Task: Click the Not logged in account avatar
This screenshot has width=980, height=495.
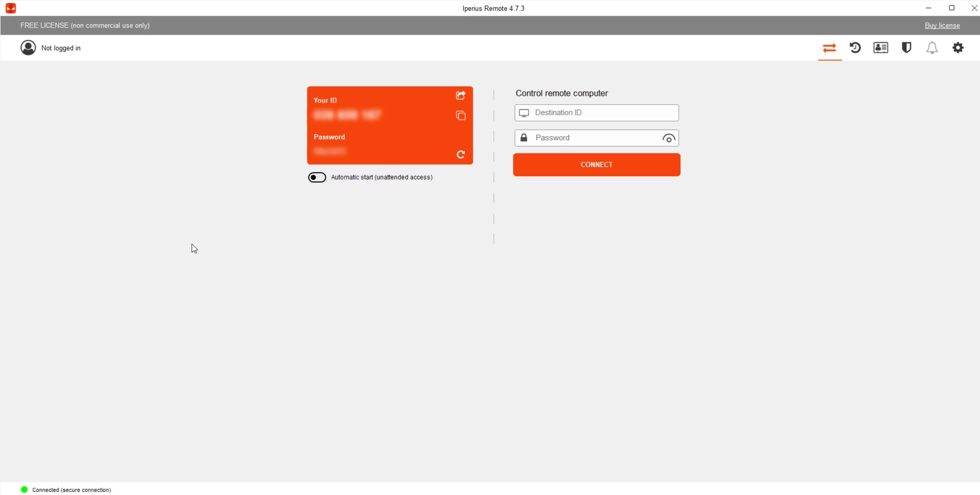Action: (x=28, y=48)
